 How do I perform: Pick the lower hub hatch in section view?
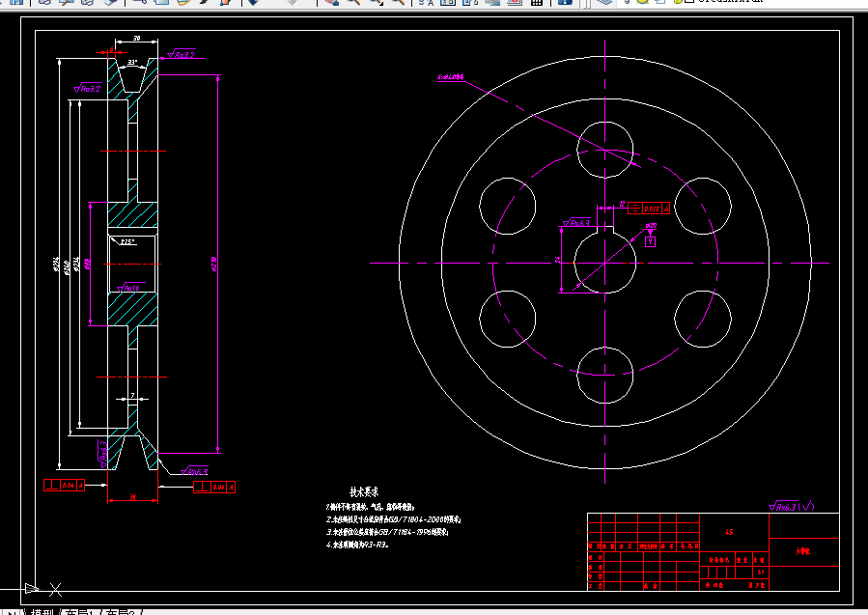click(132, 309)
